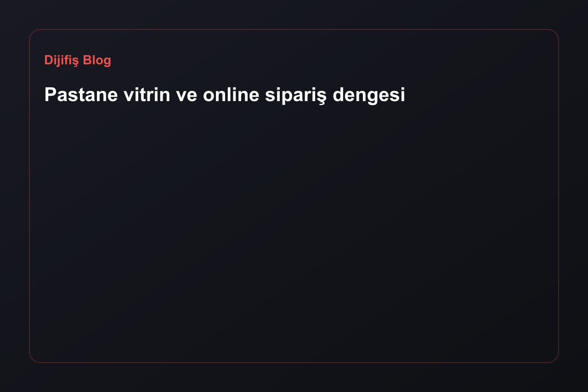588x392 pixels.
Task: Click the word Dijifiş in red label
Action: pyautogui.click(x=62, y=60)
